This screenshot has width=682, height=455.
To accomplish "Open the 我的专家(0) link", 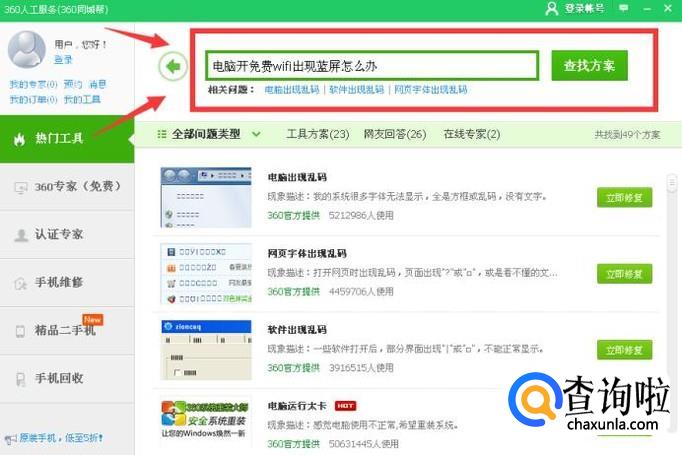I will coord(33,84).
